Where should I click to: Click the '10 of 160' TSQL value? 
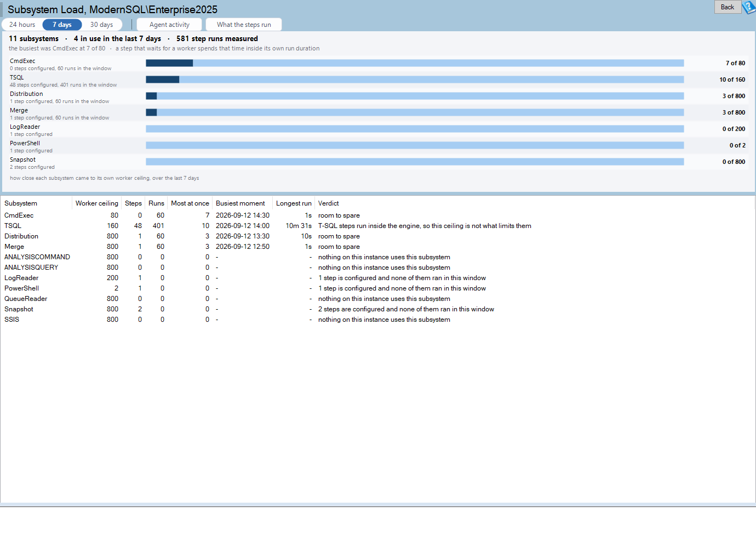point(732,79)
